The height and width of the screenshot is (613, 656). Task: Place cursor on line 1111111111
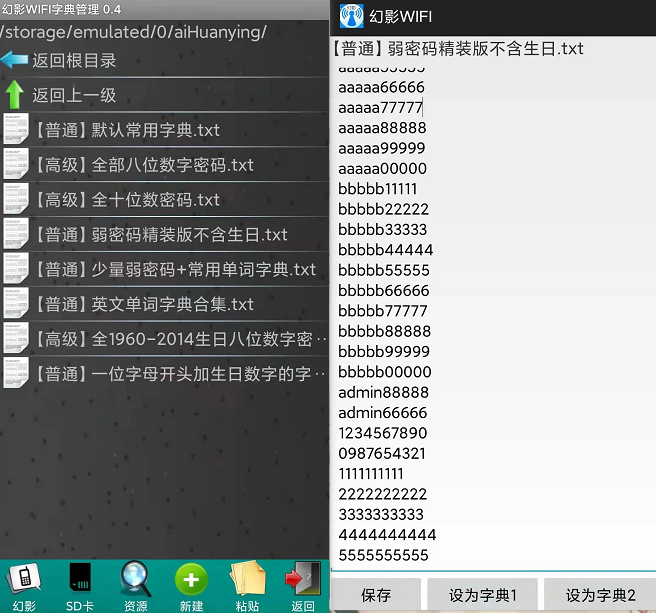click(x=371, y=474)
